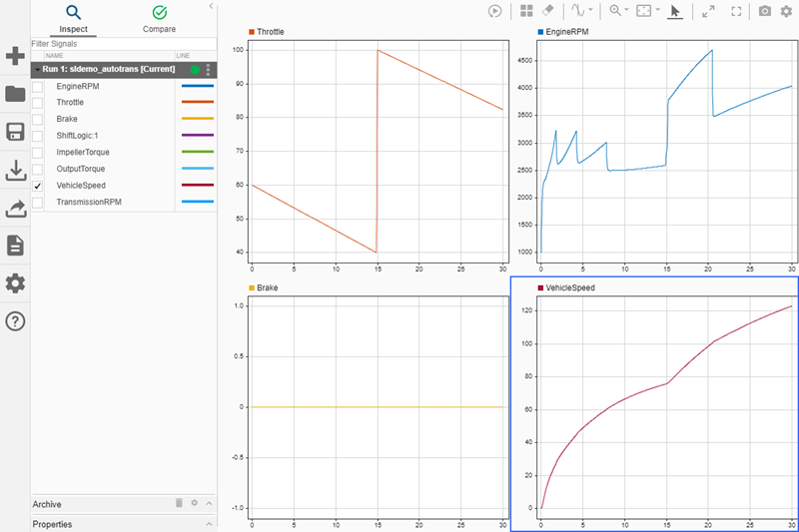Click the Brake yellow line swatch
The height and width of the screenshot is (532, 799).
[198, 119]
